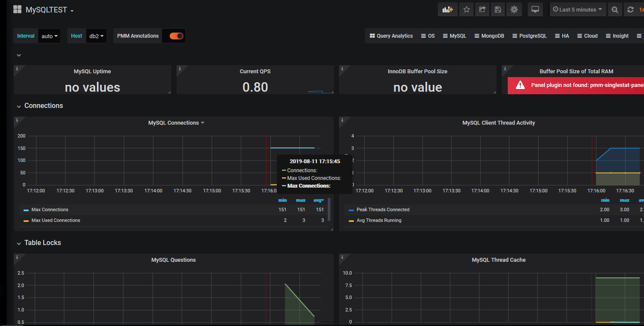Open the Query Analytics link
Viewport: 644px width, 326px height.
click(391, 36)
